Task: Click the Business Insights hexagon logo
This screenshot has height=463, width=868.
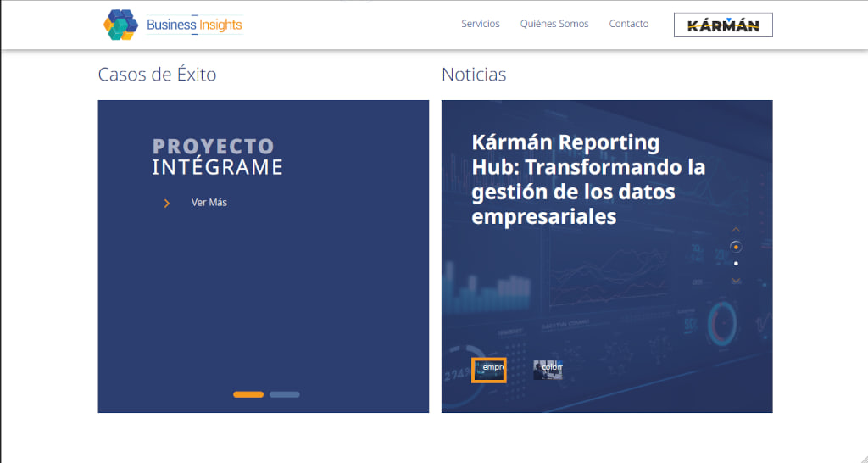Action: pyautogui.click(x=120, y=25)
